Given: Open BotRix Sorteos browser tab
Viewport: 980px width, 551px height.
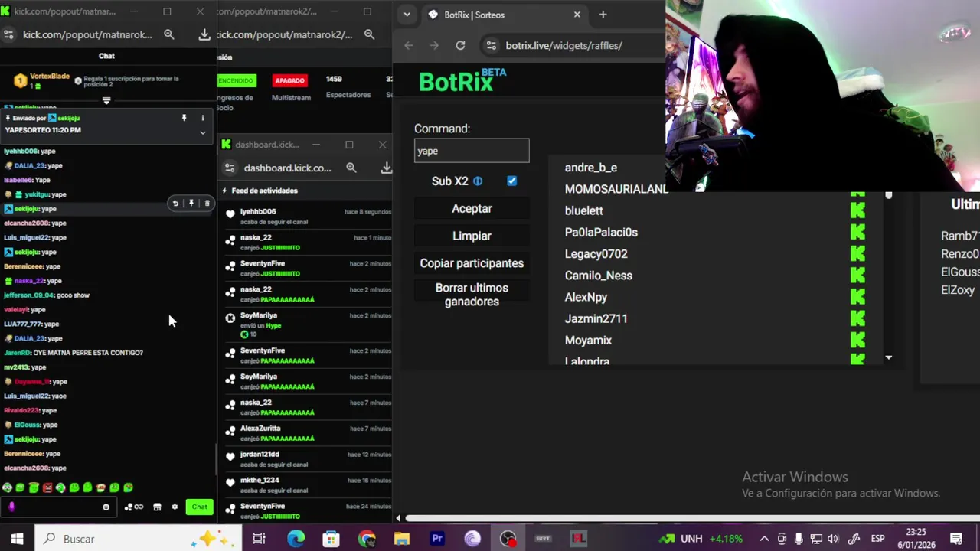Looking at the screenshot, I should point(505,15).
